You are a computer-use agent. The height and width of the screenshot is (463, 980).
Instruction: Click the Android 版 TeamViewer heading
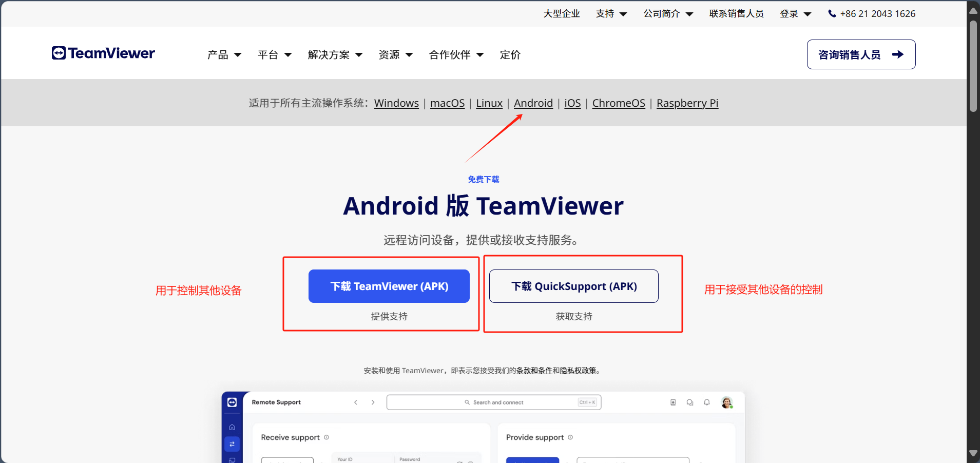click(484, 206)
